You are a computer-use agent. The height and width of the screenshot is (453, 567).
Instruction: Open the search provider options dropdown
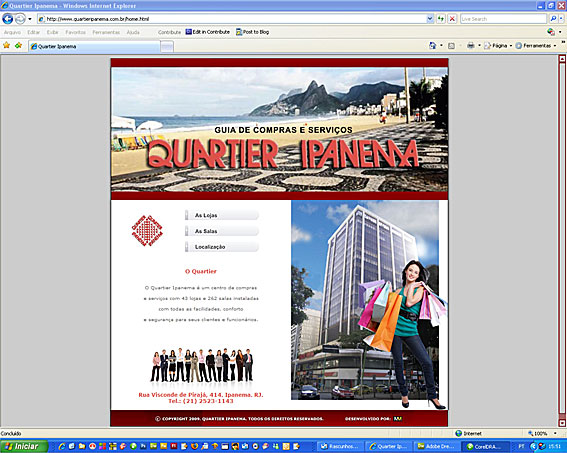[x=561, y=19]
